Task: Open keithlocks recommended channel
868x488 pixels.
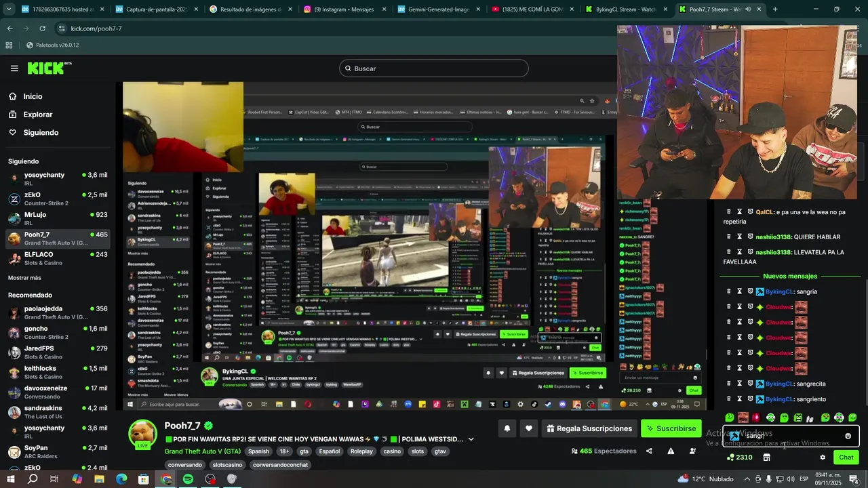Action: [x=57, y=372]
